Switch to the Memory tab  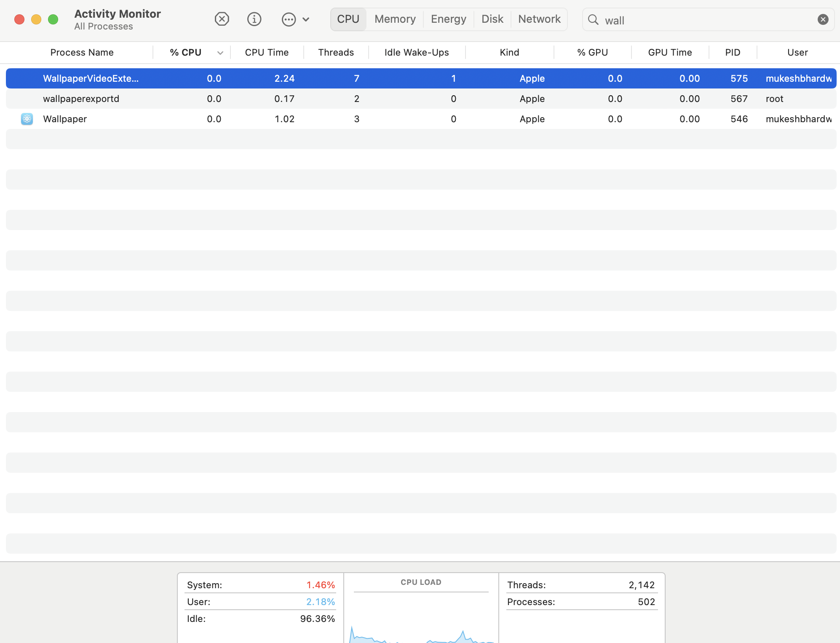pos(395,19)
